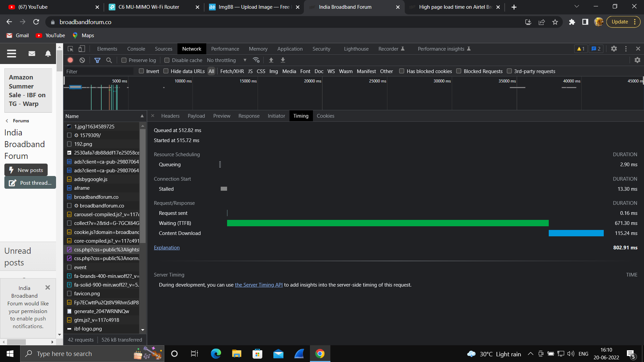Check Hide data URLs option

click(166, 71)
